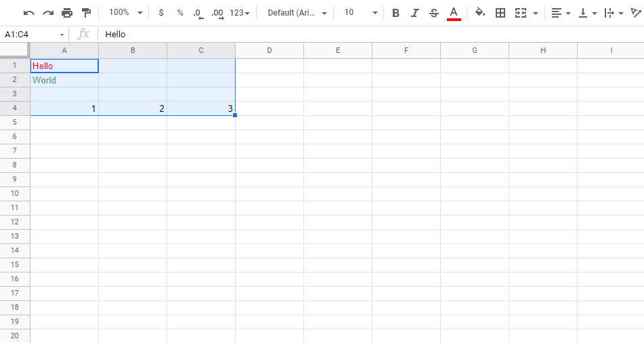Click cell A2 containing World

tap(64, 80)
